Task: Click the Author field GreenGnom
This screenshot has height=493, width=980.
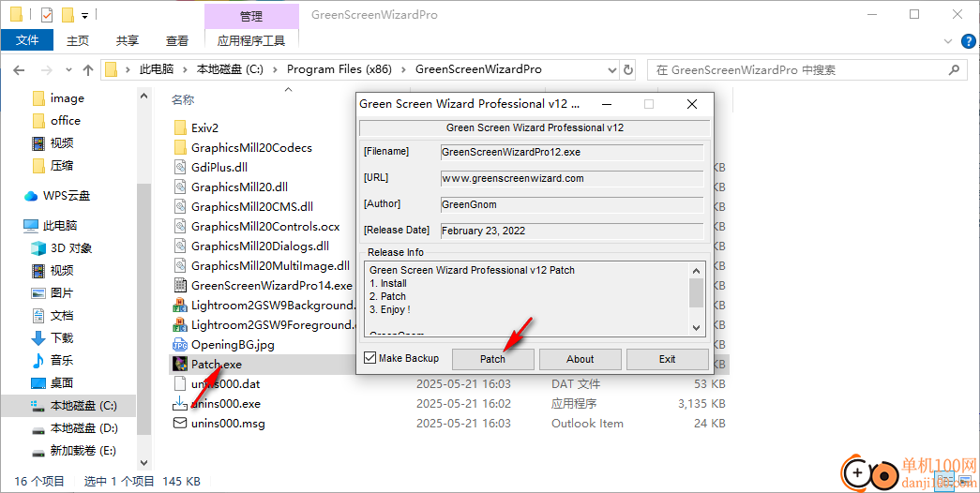Action: (x=572, y=204)
